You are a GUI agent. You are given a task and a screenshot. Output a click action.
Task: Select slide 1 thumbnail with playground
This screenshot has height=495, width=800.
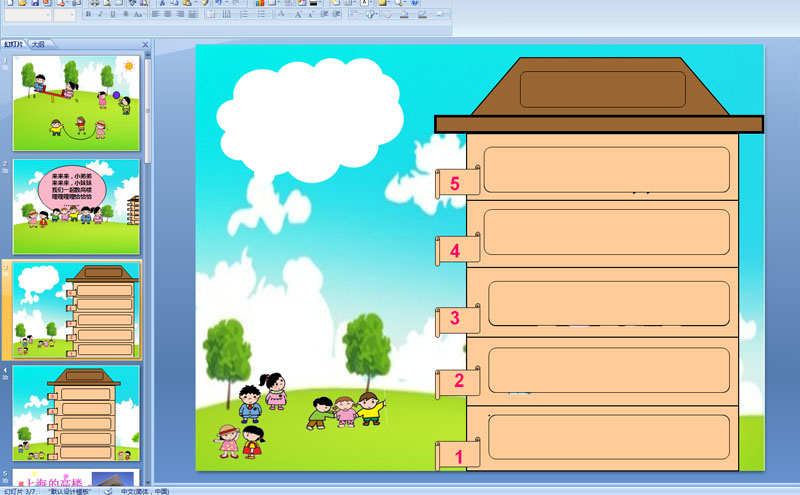[76, 103]
